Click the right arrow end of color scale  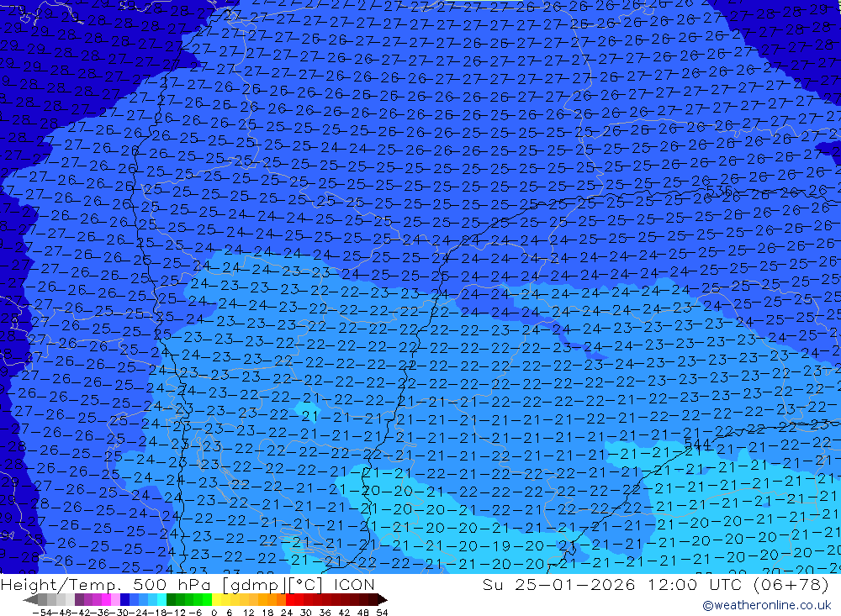(x=383, y=599)
